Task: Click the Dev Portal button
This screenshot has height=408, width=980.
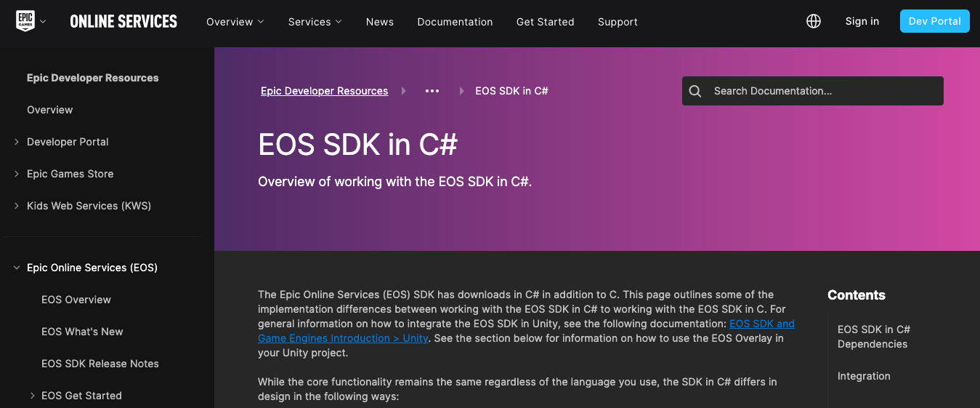Action: pyautogui.click(x=934, y=21)
